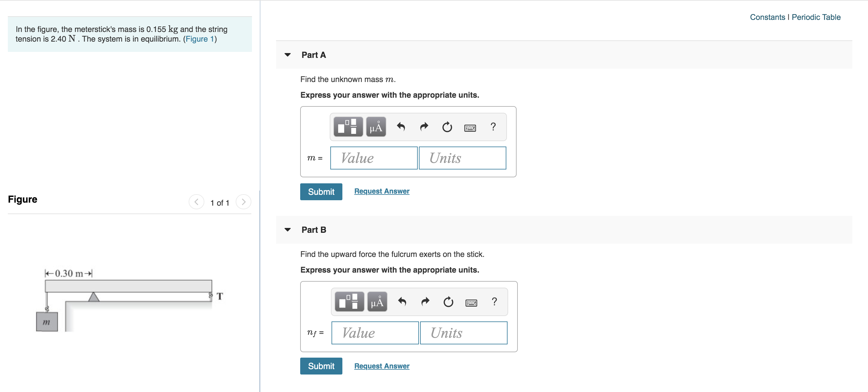Click the keyboard icon in Part A toolbar

click(x=470, y=127)
